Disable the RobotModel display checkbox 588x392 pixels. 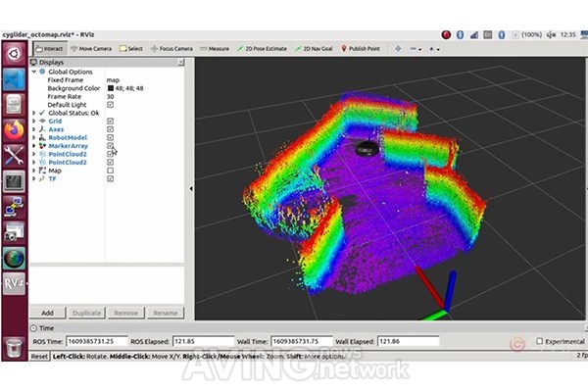click(110, 137)
